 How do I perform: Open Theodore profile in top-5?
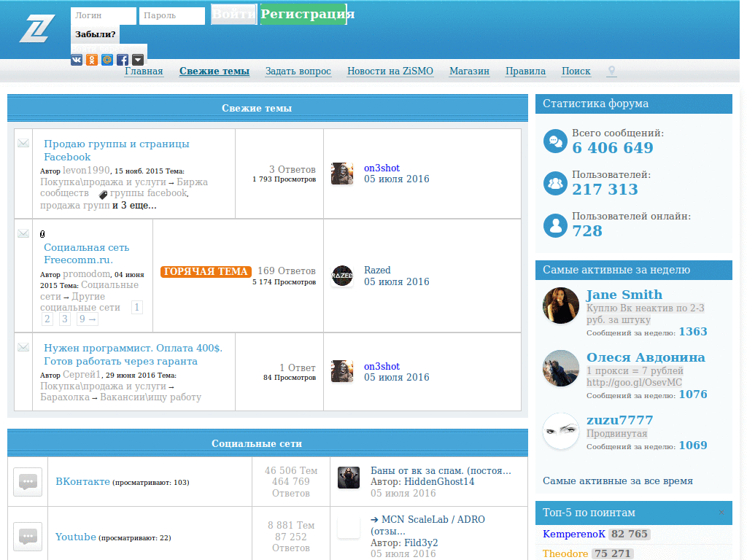(565, 553)
